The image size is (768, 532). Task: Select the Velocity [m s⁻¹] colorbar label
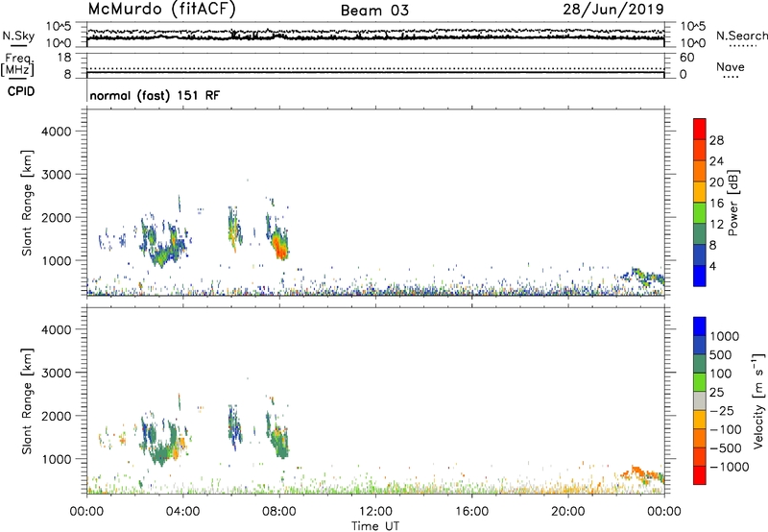coord(758,401)
